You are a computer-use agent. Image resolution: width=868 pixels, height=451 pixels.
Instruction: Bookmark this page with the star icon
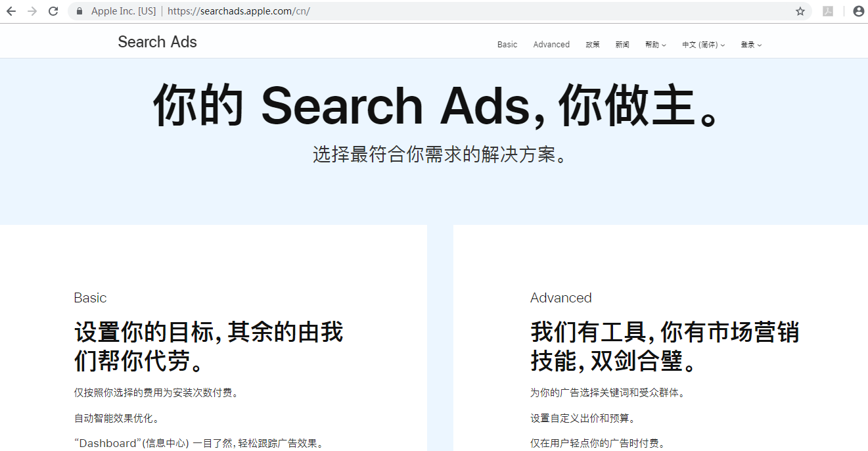pyautogui.click(x=800, y=11)
